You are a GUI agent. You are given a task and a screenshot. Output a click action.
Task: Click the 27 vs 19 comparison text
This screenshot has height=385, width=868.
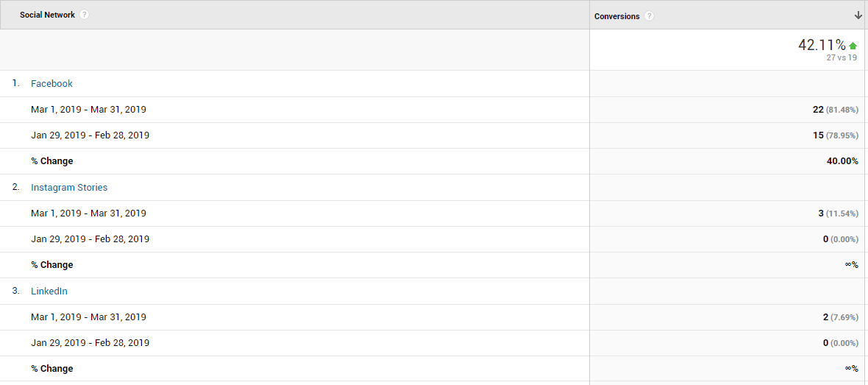coord(842,57)
